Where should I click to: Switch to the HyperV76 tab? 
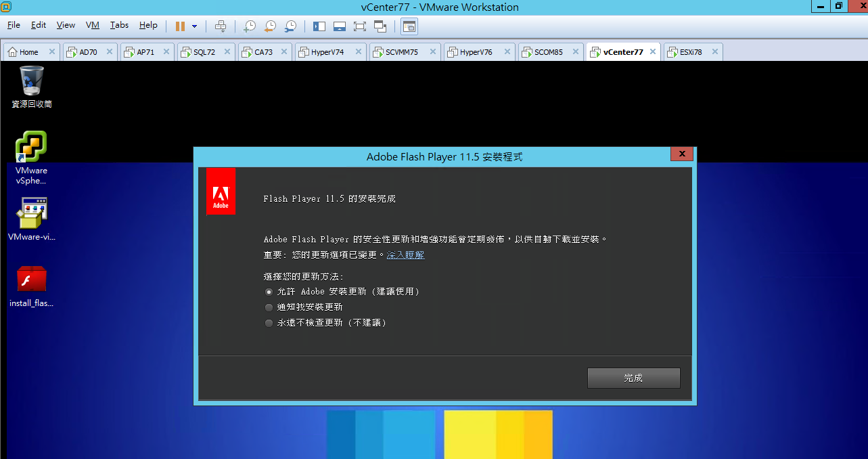click(479, 52)
